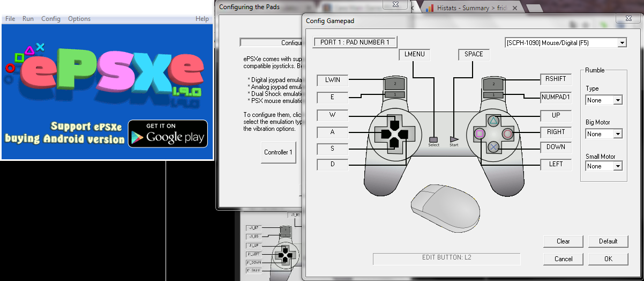644x281 pixels.
Task: Click the RIGHT mapping field
Action: (556, 132)
